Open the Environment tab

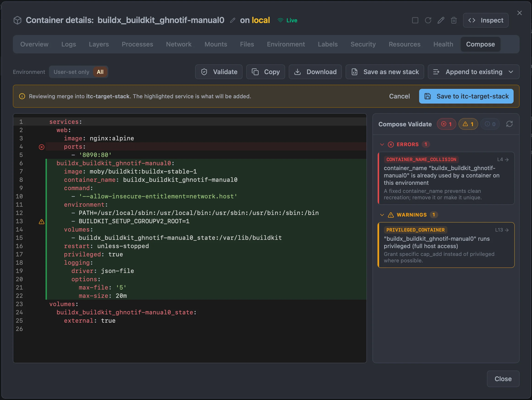pos(286,44)
